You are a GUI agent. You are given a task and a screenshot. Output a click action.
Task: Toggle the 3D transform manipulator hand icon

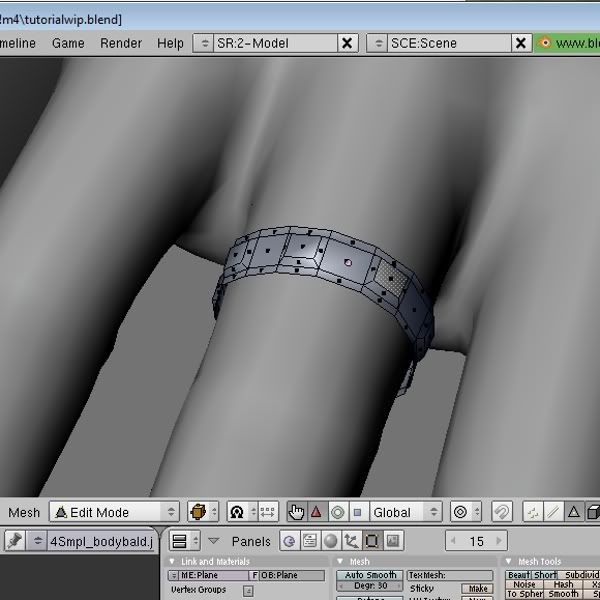(297, 512)
